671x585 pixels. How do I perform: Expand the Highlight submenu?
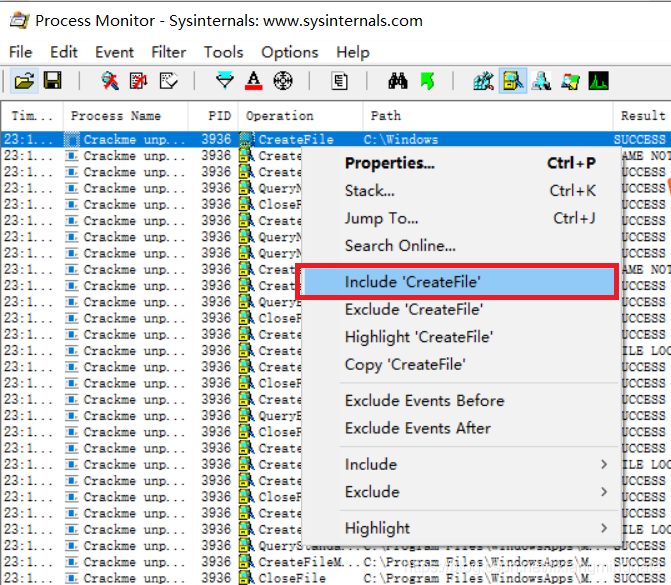coord(460,528)
